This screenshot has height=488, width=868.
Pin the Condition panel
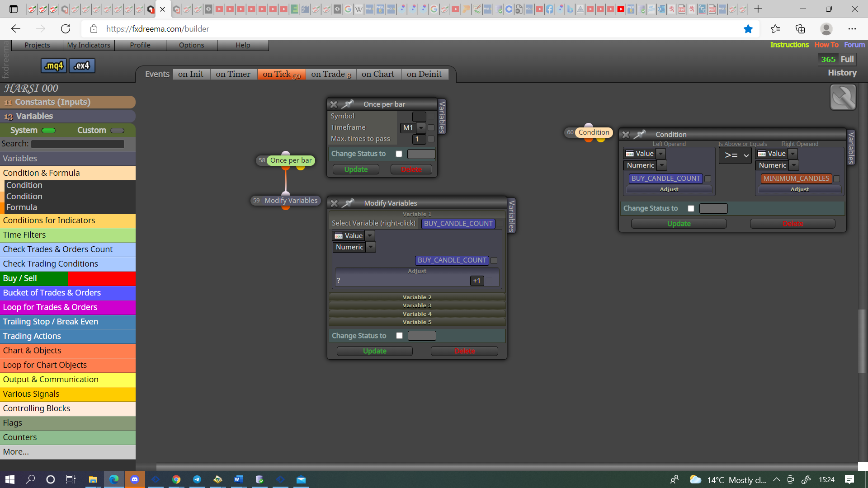pyautogui.click(x=639, y=135)
